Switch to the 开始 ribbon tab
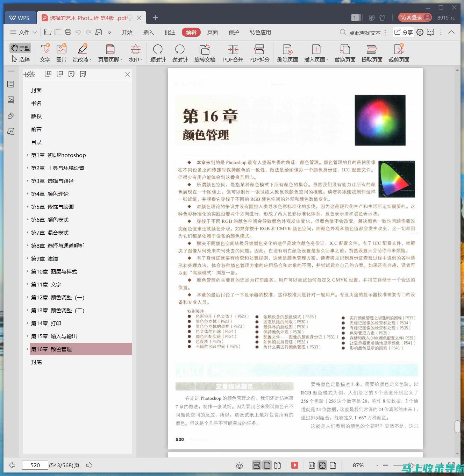The image size is (464, 476). click(x=127, y=32)
